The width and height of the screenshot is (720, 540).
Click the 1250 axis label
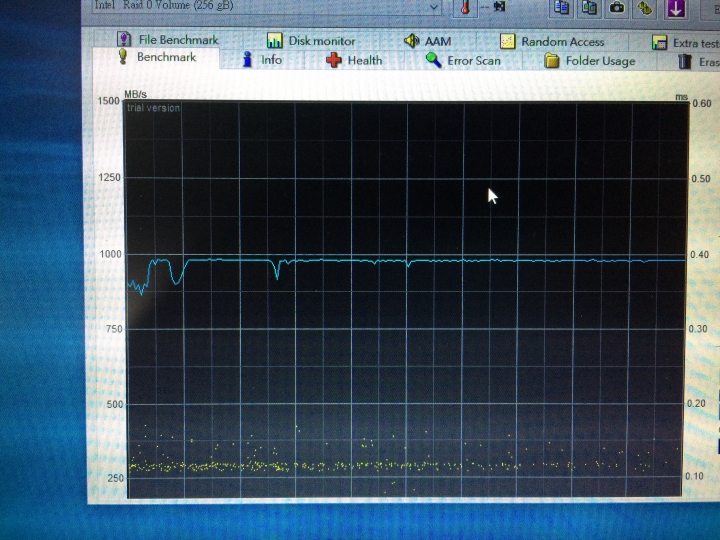109,177
